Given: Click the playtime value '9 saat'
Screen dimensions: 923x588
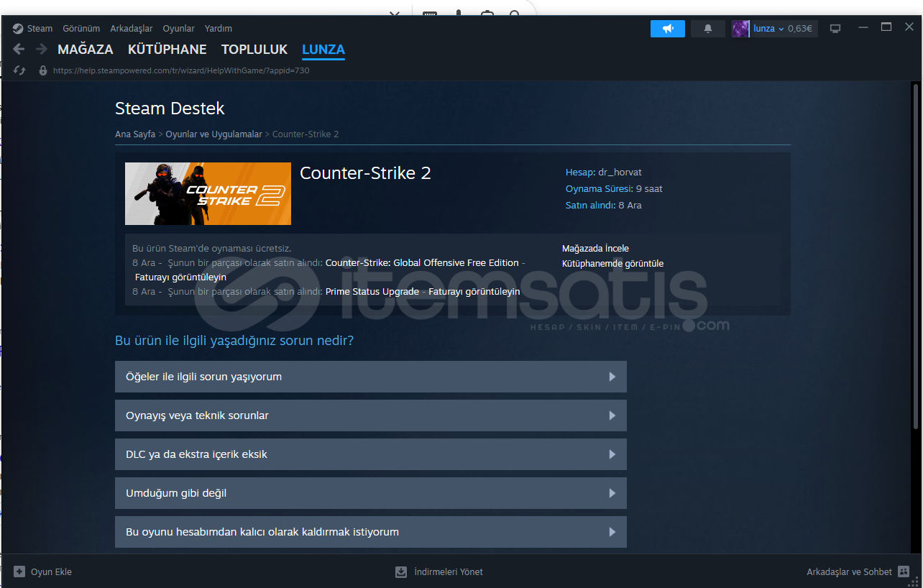Looking at the screenshot, I should coord(649,189).
